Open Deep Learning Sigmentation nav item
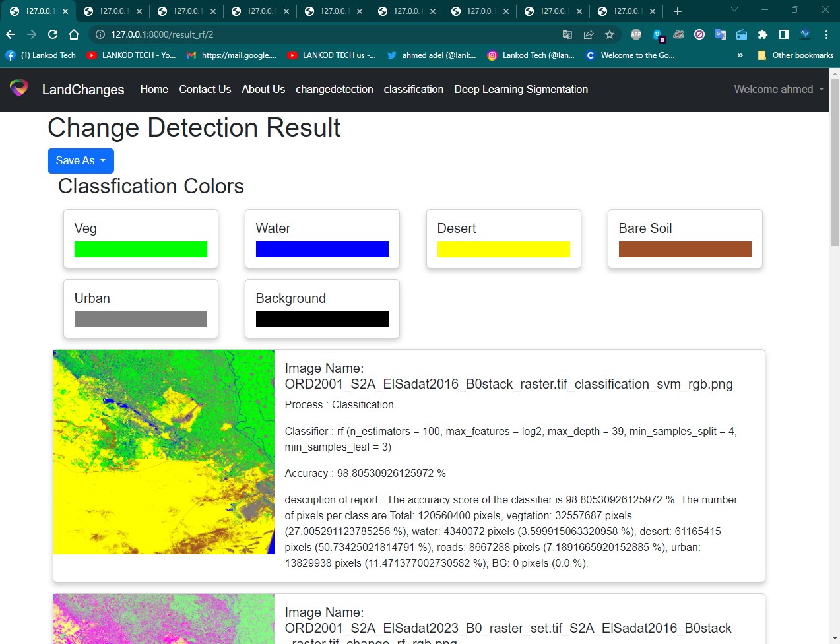 521,89
